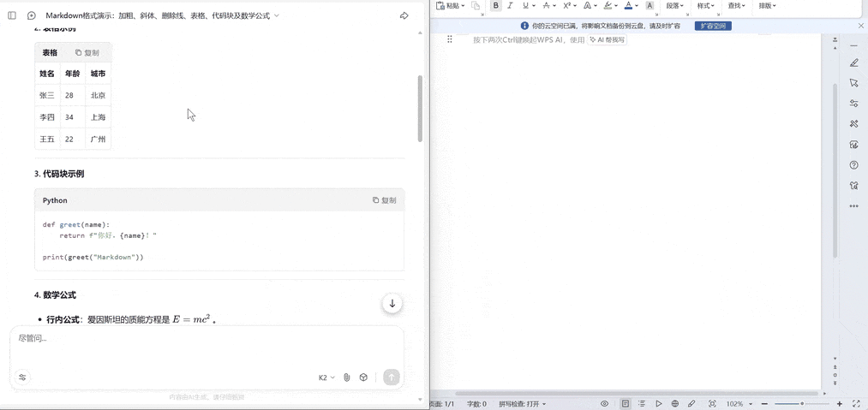Send the message with up-arrow button
The image size is (868, 410).
392,377
